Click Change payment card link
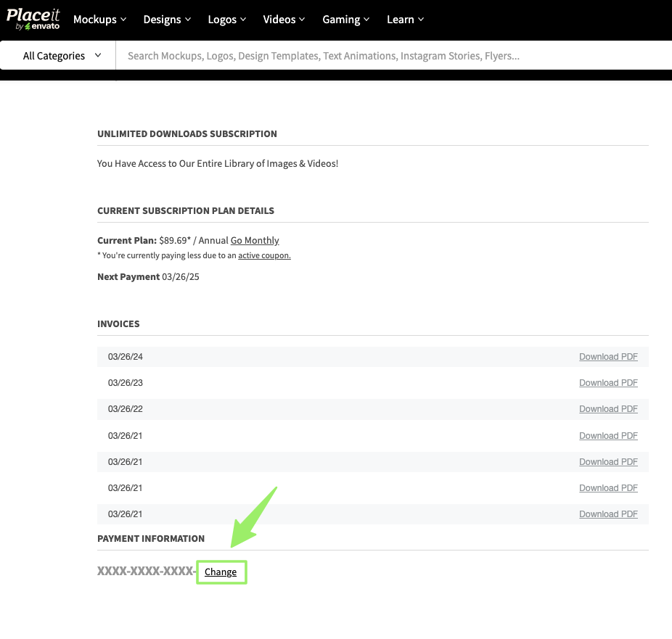The height and width of the screenshot is (639, 672). pyautogui.click(x=221, y=572)
